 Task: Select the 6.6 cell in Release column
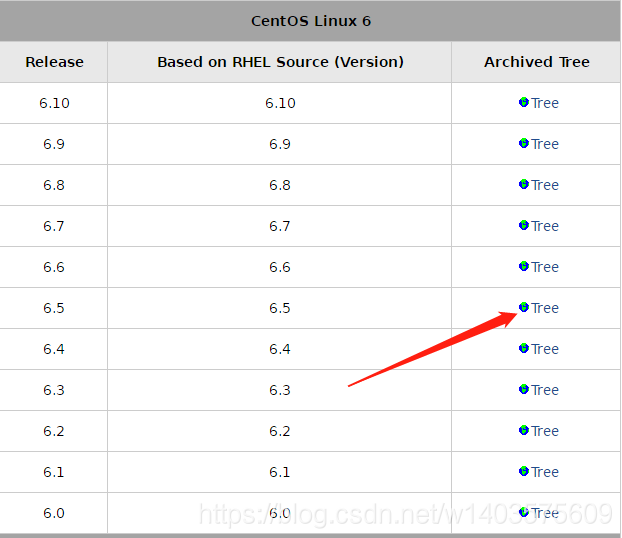(54, 267)
